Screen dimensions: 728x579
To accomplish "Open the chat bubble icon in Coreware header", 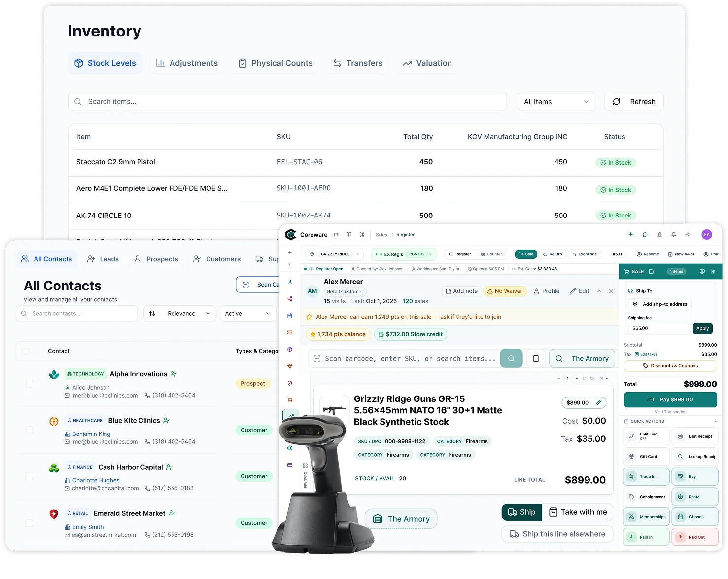I will 645,235.
